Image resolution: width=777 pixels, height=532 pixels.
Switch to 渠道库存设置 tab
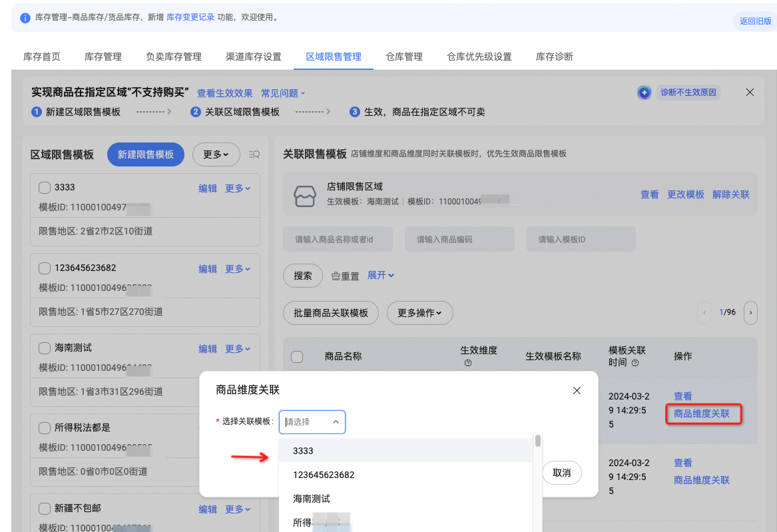pos(254,57)
